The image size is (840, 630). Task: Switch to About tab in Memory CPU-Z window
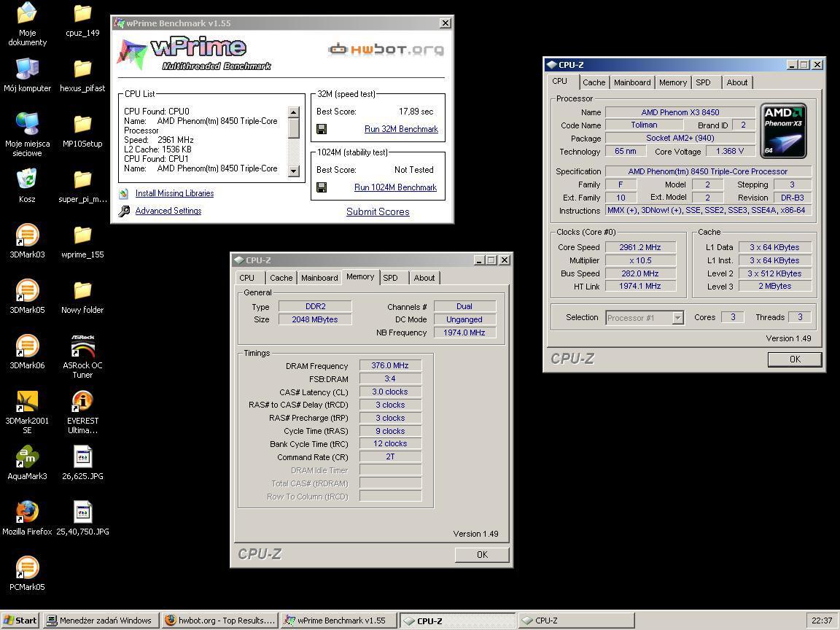click(x=424, y=278)
